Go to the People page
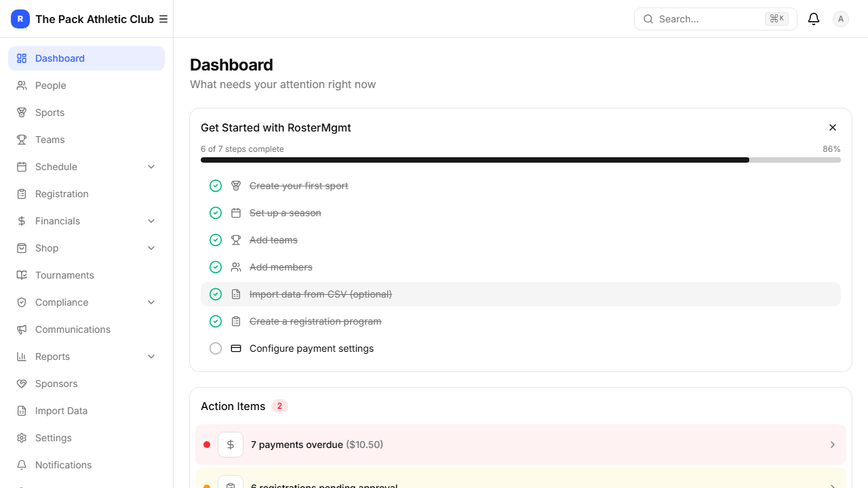The image size is (868, 488). point(86,85)
